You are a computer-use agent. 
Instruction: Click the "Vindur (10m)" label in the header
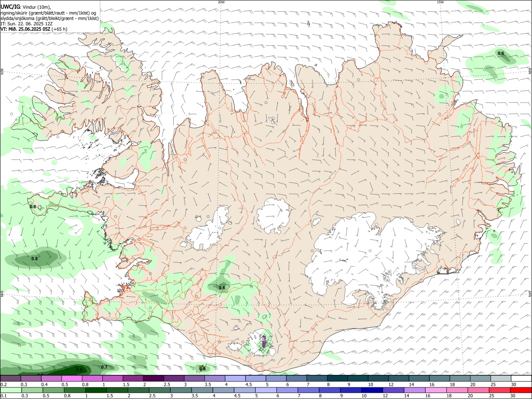[x=37, y=7]
